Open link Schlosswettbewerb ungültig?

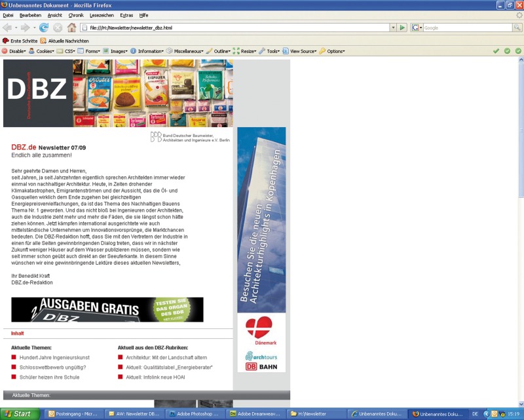[53, 367]
